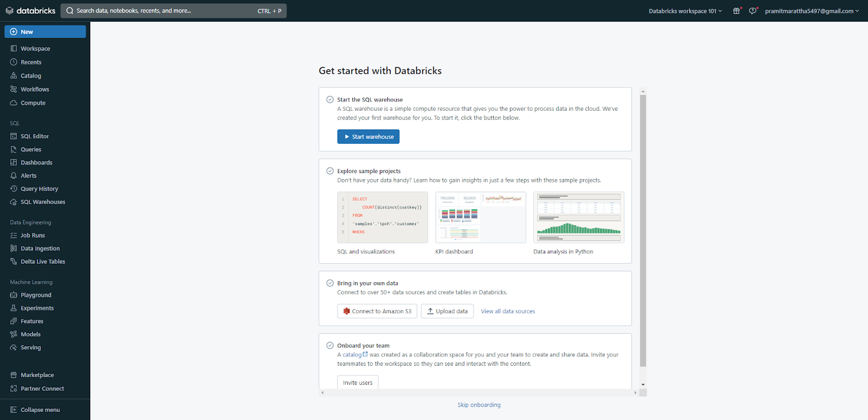Click the Query History icon
This screenshot has height=420, width=868.
14,188
